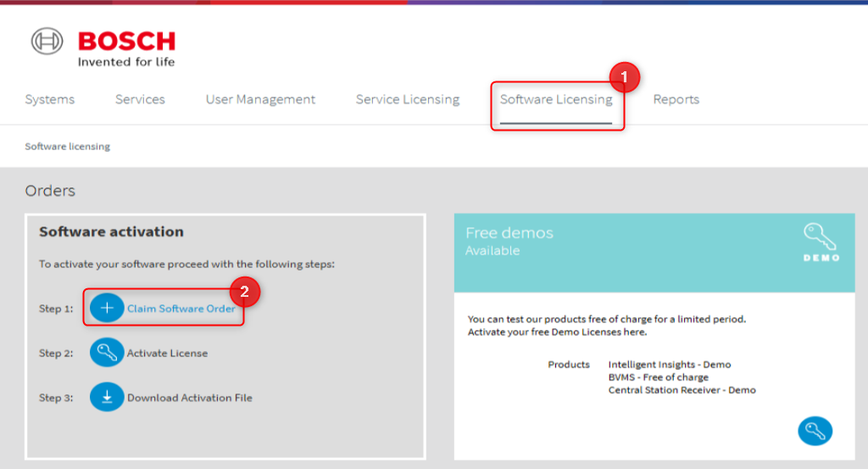The image size is (868, 469).
Task: Click the Claim Software Order link text
Action: point(181,309)
